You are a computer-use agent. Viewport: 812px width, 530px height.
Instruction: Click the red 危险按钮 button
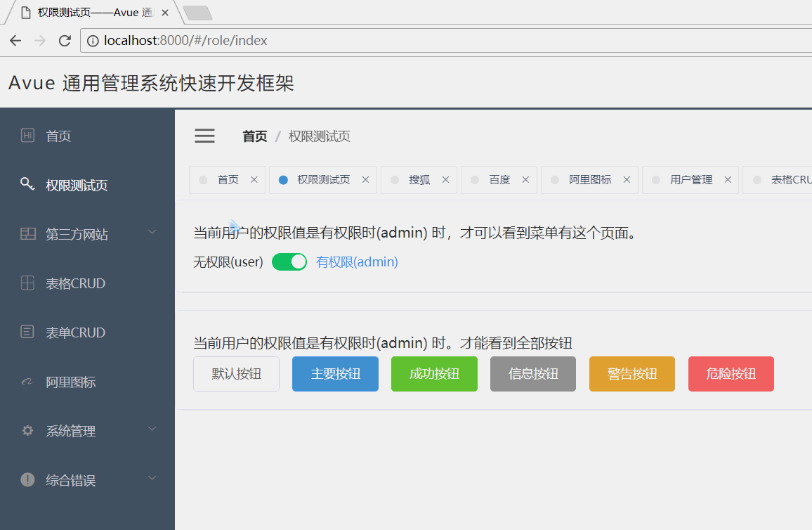[731, 373]
